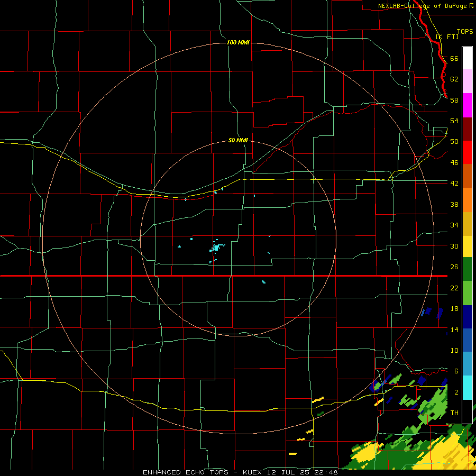The height and width of the screenshot is (476, 476).
Task: Click the '26' legend value
Action: pyautogui.click(x=454, y=267)
